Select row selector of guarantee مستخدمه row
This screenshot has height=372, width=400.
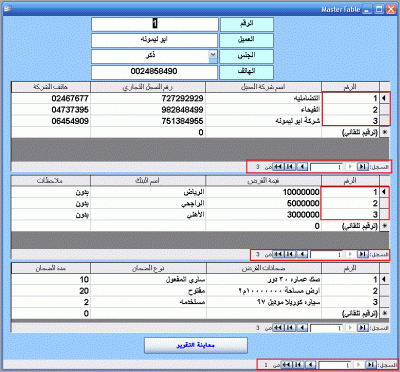pos(384,302)
